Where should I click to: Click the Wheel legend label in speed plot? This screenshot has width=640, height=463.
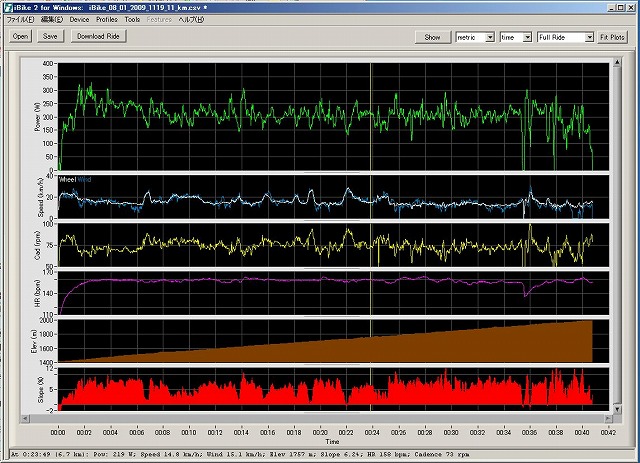pyautogui.click(x=68, y=179)
